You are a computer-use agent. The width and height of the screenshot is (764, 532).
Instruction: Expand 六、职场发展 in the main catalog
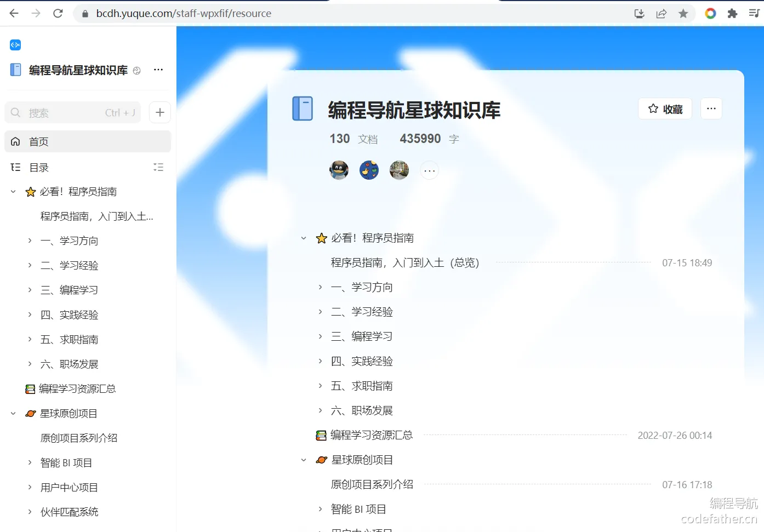pos(321,410)
